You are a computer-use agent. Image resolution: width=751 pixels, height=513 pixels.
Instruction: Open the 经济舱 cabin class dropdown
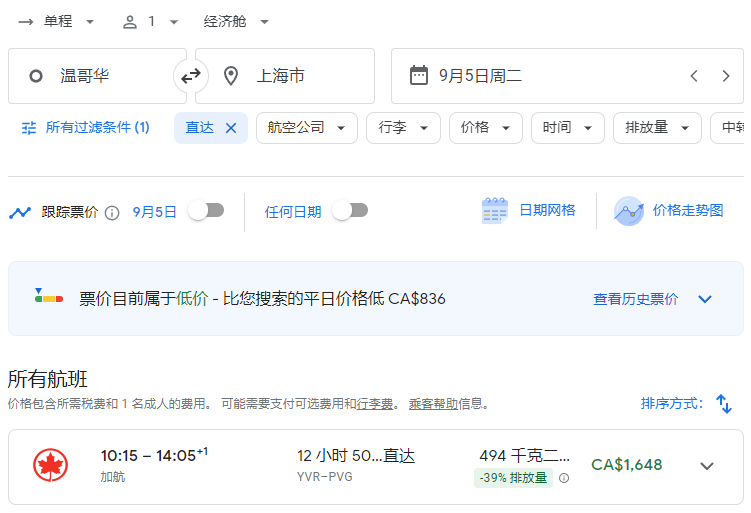236,21
